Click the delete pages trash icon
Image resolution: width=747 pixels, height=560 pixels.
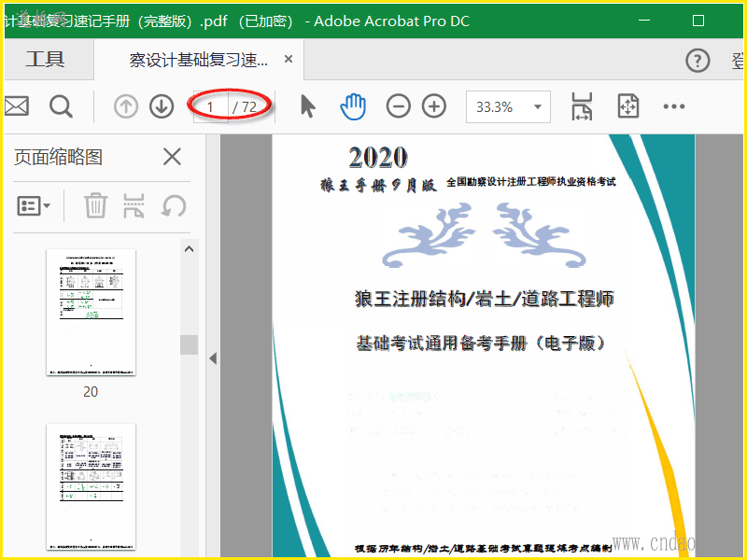[95, 205]
